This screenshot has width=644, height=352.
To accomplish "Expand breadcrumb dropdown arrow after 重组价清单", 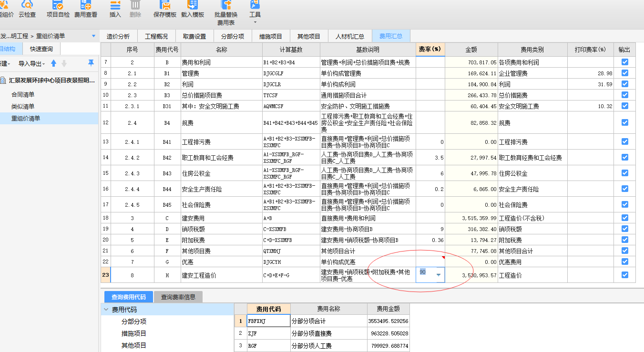I will click(x=93, y=36).
